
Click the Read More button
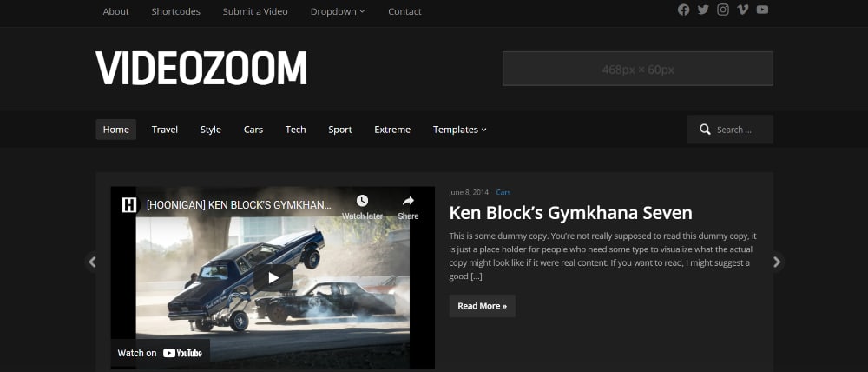tap(482, 306)
